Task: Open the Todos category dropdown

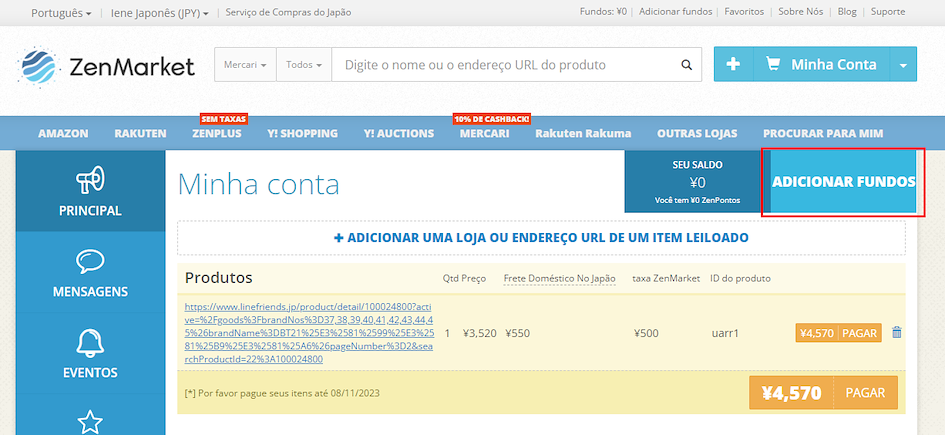Action: pos(304,64)
